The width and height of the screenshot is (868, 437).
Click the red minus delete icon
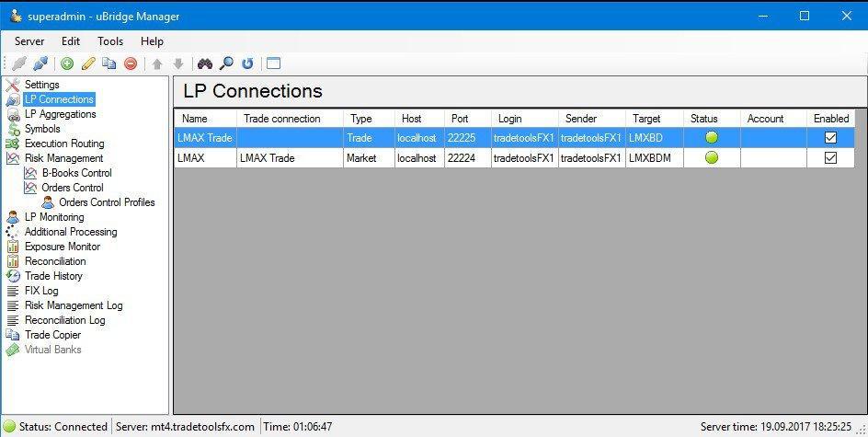point(131,63)
